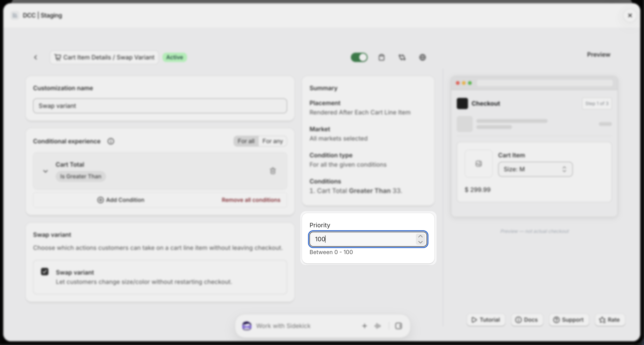Click the Support button
The image size is (644, 345).
(x=568, y=320)
